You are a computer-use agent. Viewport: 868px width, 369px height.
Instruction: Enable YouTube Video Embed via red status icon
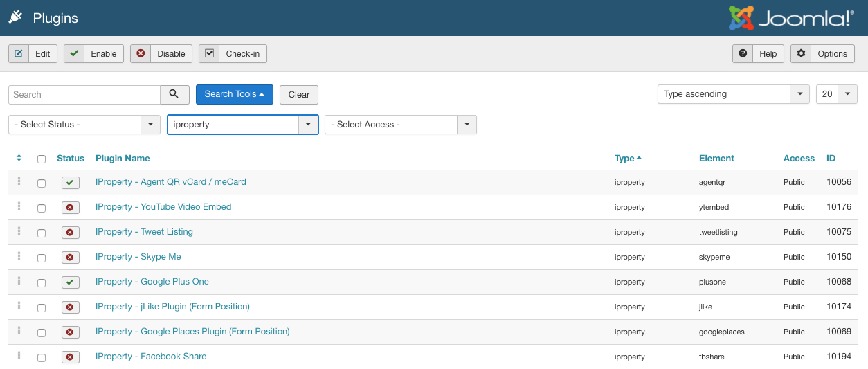pos(71,208)
